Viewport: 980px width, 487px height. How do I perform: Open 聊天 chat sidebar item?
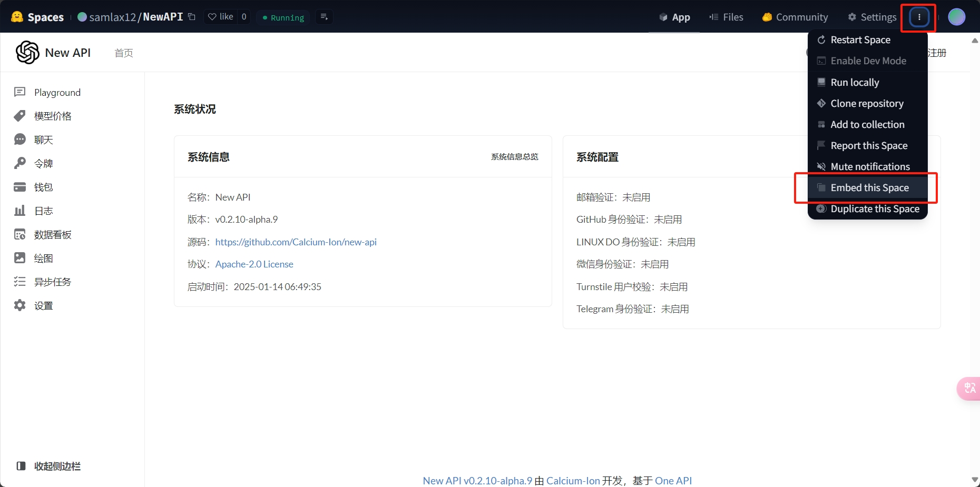click(x=34, y=140)
